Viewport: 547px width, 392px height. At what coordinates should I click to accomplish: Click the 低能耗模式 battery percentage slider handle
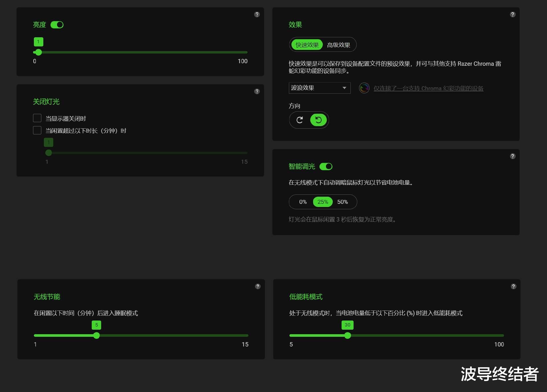point(348,336)
